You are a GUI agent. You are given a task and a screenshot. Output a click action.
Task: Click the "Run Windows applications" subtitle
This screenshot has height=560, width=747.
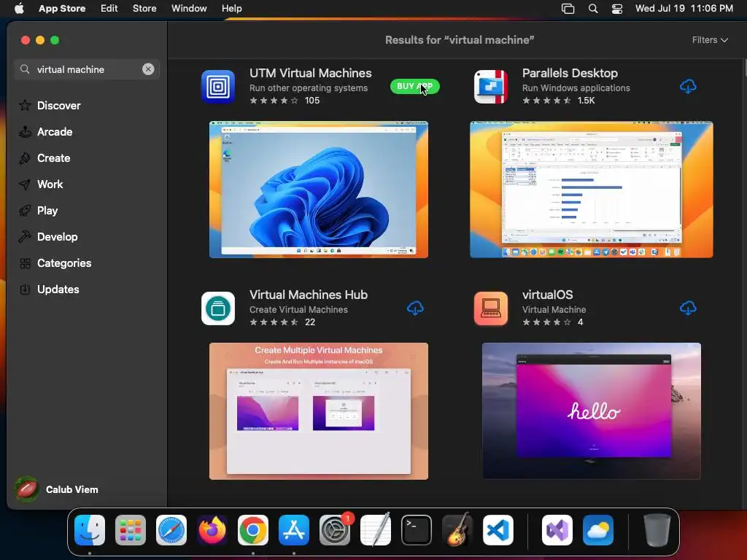click(x=576, y=88)
